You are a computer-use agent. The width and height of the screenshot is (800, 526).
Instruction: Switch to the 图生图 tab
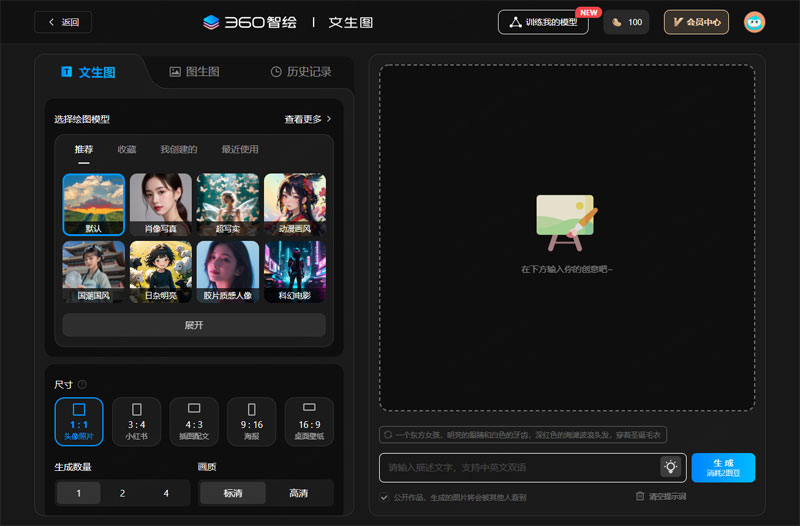(195, 72)
